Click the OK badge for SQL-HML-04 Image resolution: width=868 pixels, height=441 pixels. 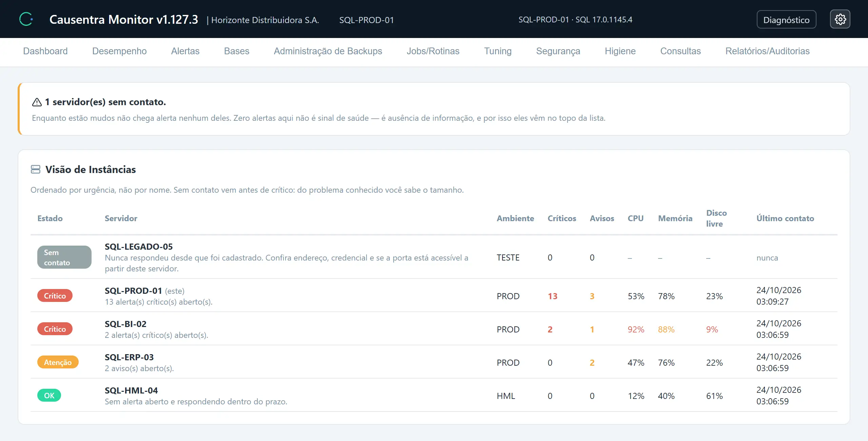click(x=49, y=396)
